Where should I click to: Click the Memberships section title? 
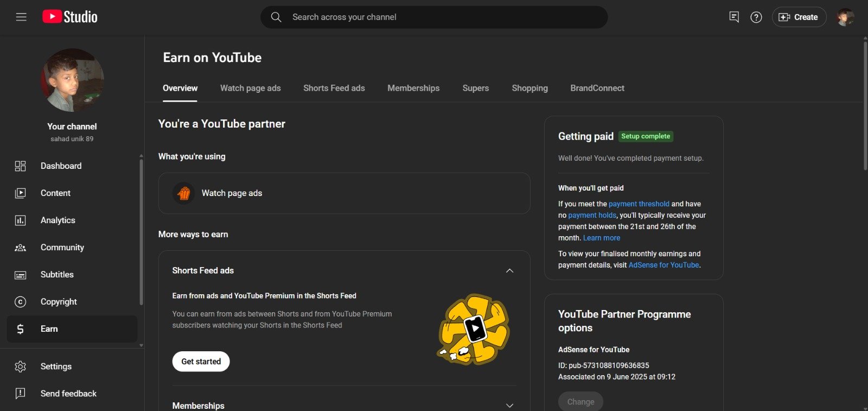(x=198, y=406)
